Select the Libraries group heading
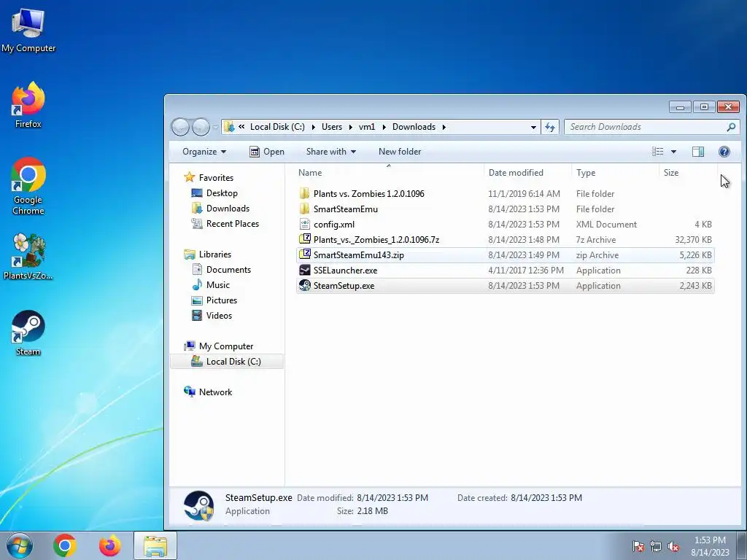 (x=215, y=254)
